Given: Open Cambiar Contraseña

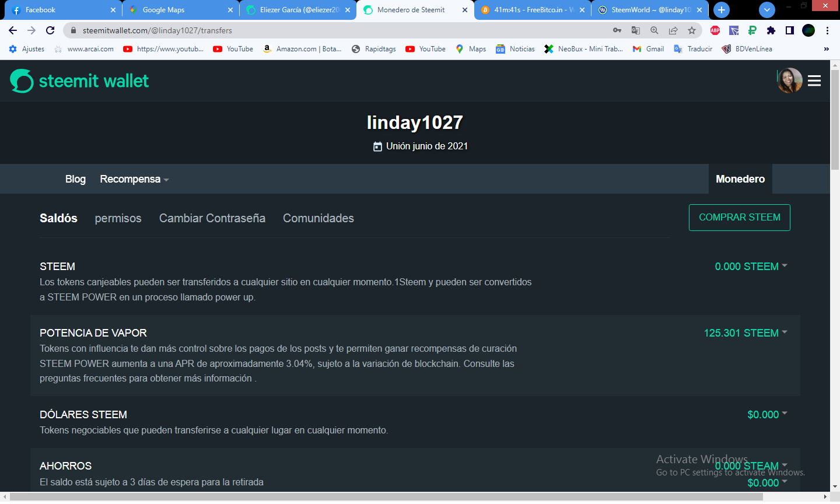Looking at the screenshot, I should pos(212,218).
